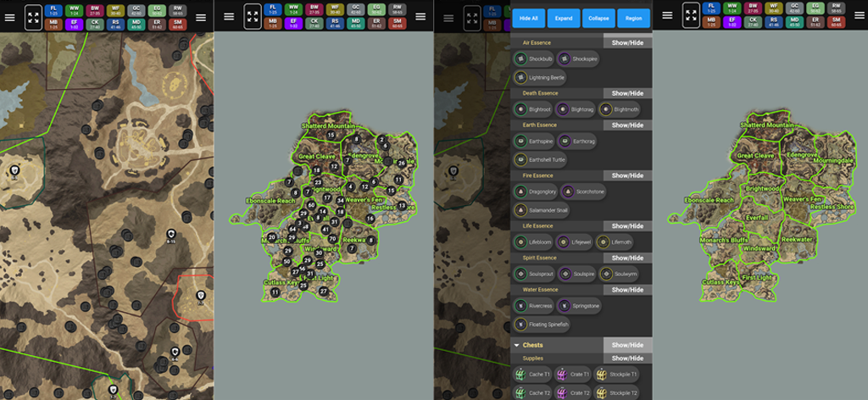
Task: Click Show/Hide for Supplies
Action: click(627, 358)
